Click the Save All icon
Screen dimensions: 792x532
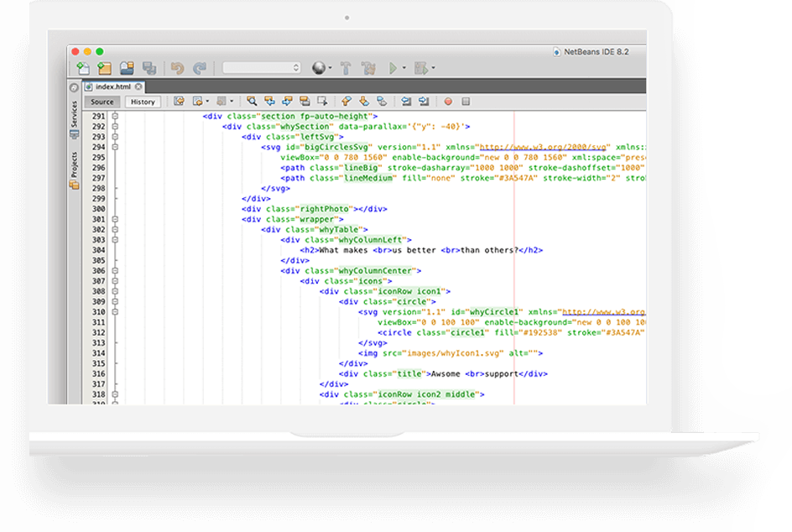[149, 68]
